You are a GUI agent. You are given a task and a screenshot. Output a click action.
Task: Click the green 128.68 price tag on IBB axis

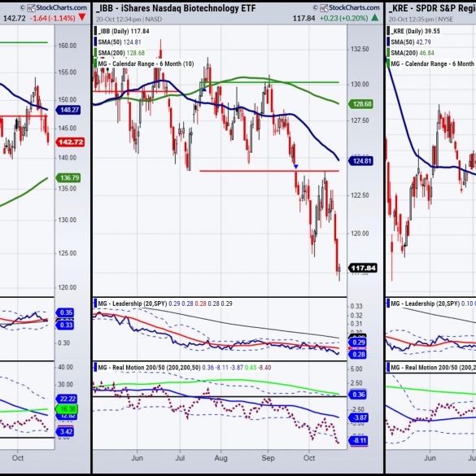361,104
